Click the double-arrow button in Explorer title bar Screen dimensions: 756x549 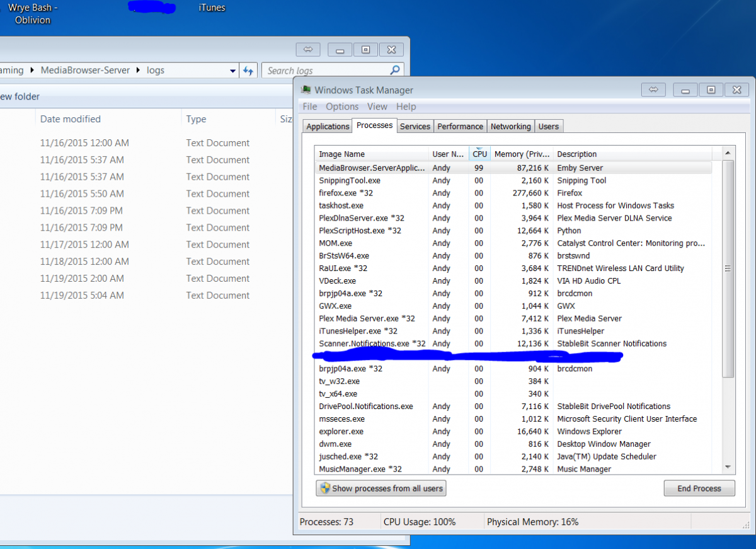coord(308,50)
